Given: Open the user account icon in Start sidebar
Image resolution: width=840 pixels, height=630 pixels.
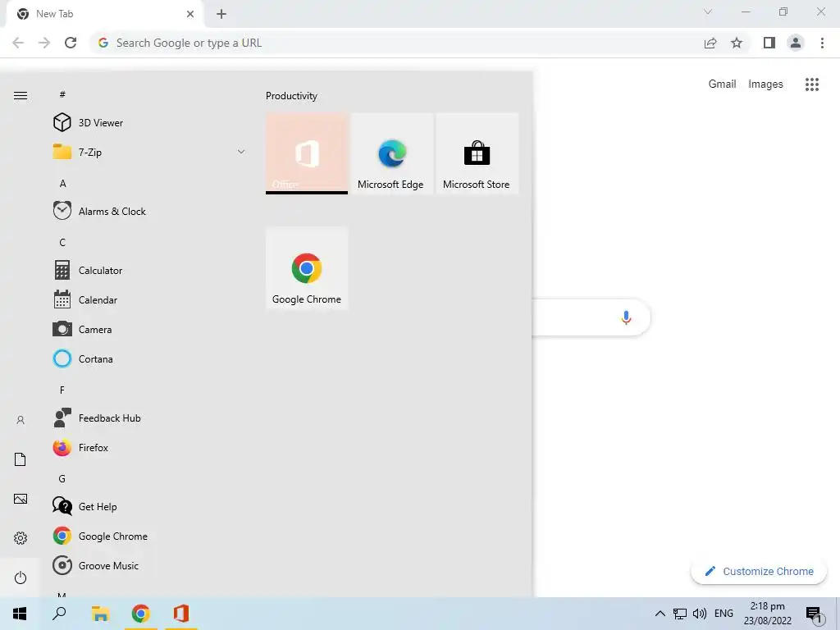Looking at the screenshot, I should point(21,420).
